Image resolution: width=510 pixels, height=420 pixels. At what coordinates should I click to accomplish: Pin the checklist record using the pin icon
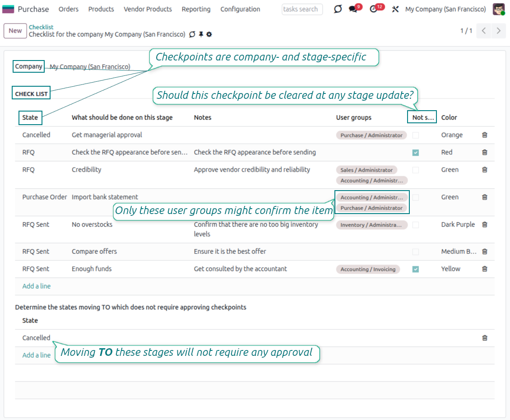pos(200,34)
